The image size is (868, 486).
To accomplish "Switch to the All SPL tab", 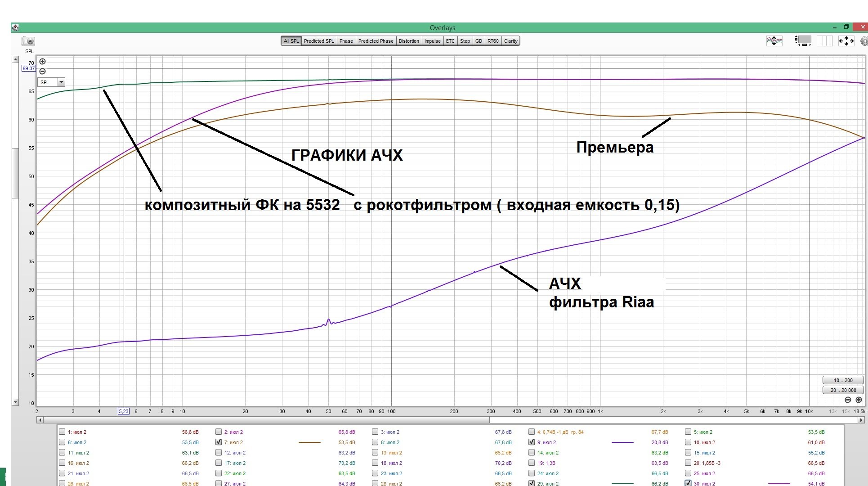I will [291, 41].
